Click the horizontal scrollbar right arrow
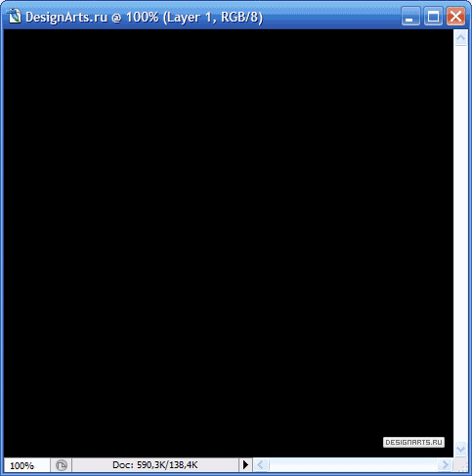The image size is (472, 476). [445, 464]
